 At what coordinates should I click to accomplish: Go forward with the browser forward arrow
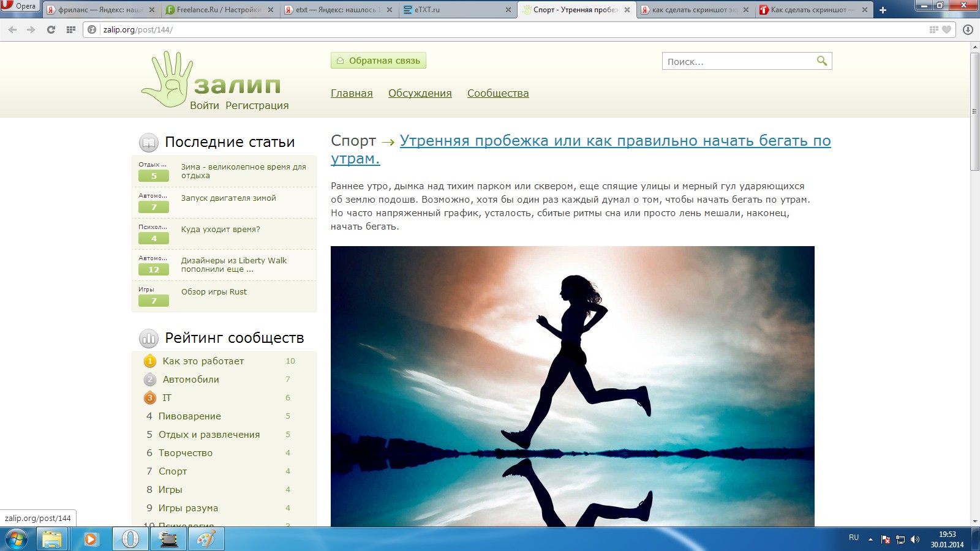click(x=31, y=29)
